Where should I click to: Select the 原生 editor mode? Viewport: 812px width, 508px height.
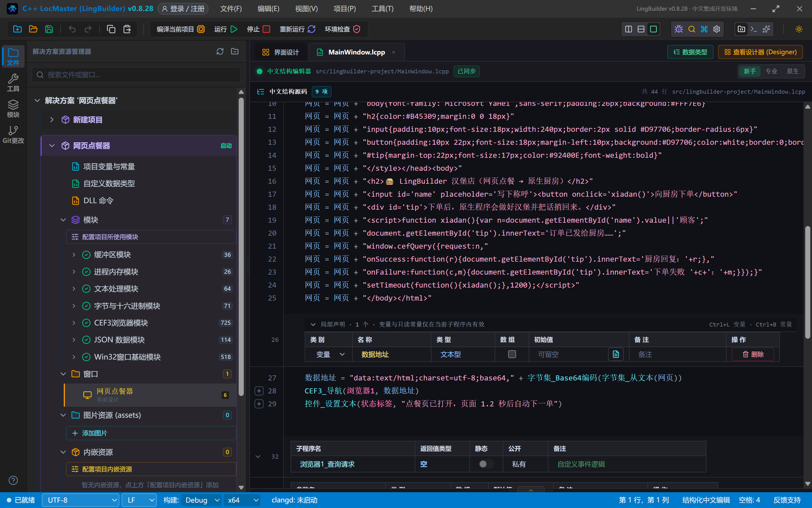tap(793, 71)
